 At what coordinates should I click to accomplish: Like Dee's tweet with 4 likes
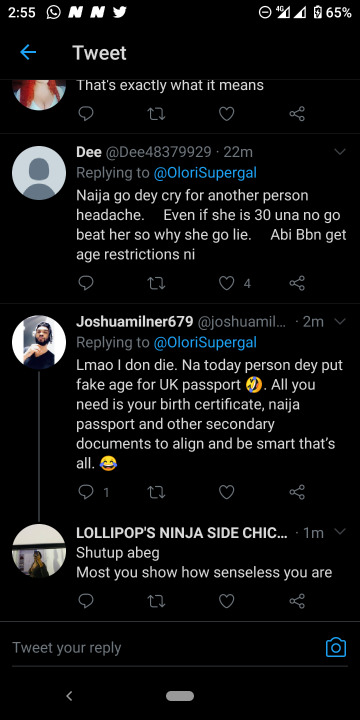pyautogui.click(x=226, y=283)
